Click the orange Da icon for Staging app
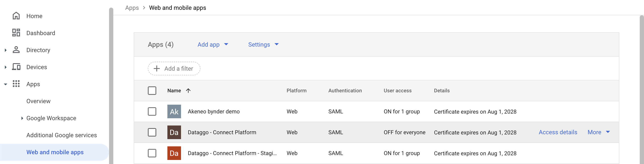Image resolution: width=644 pixels, height=164 pixels. [x=174, y=153]
